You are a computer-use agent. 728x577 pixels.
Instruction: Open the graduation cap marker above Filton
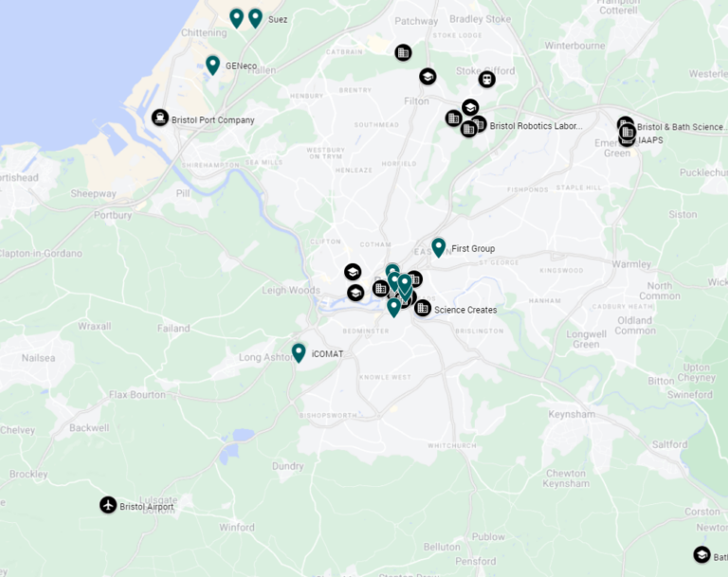[x=428, y=76]
